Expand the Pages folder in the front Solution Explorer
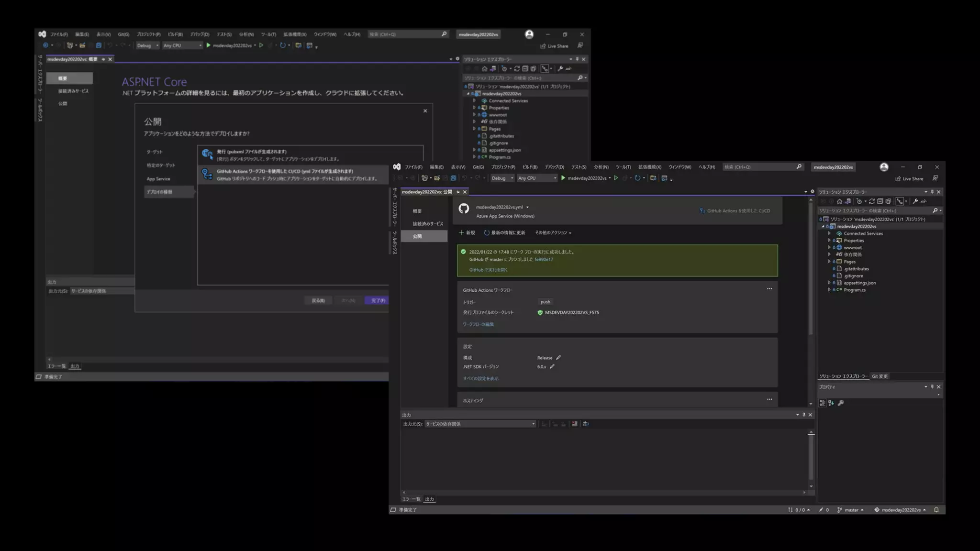Viewport: 980px width, 551px height. (829, 262)
